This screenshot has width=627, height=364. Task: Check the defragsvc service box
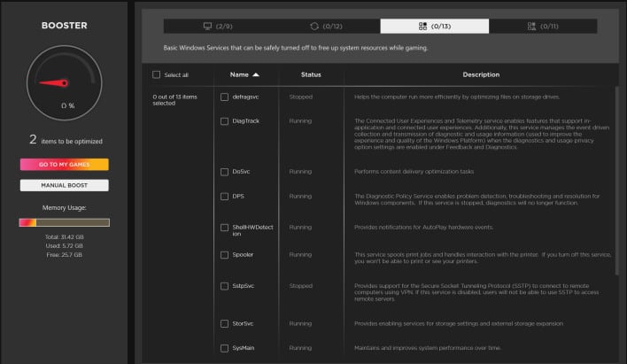(224, 97)
